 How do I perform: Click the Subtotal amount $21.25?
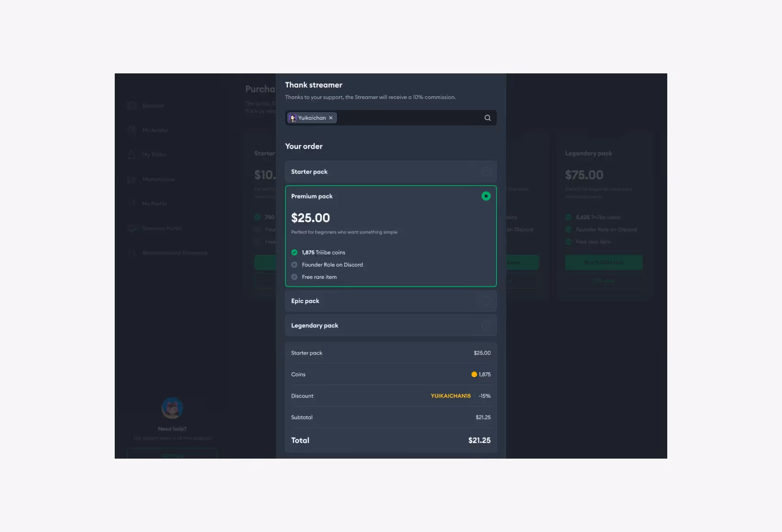pyautogui.click(x=483, y=417)
